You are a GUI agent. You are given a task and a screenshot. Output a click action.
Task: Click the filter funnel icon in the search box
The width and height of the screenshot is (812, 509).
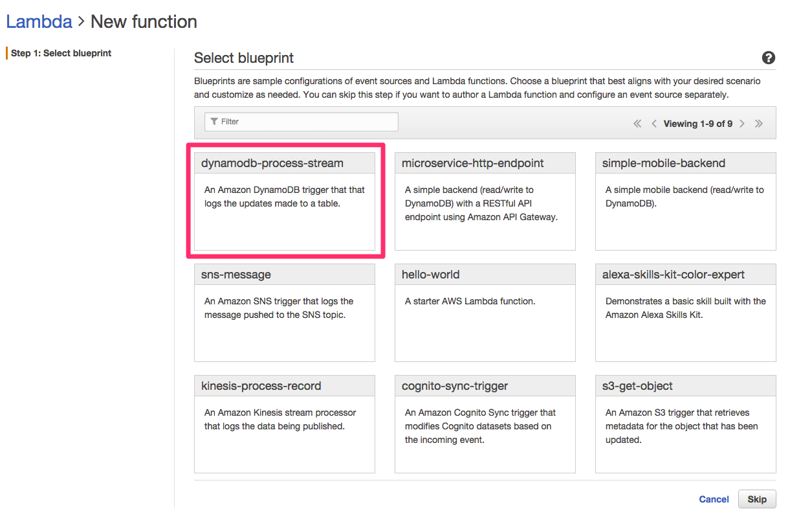[215, 122]
